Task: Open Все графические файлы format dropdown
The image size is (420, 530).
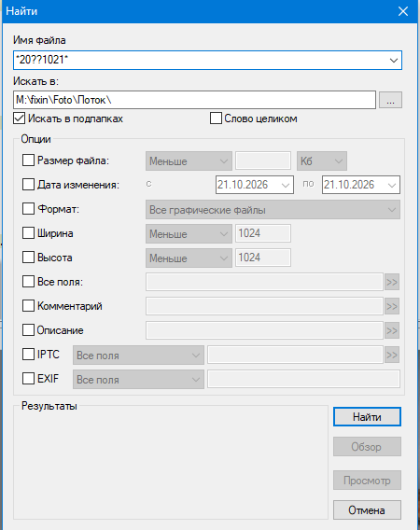Action: coord(273,210)
